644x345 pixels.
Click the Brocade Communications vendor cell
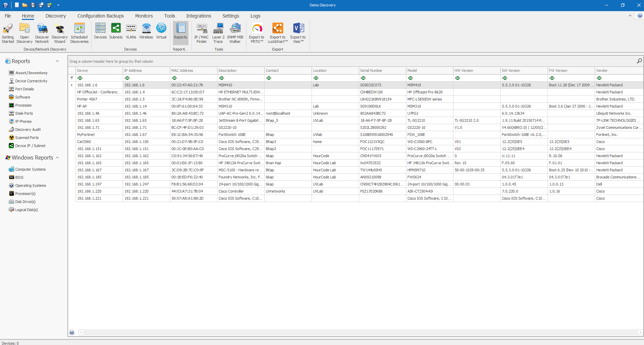(x=619, y=177)
